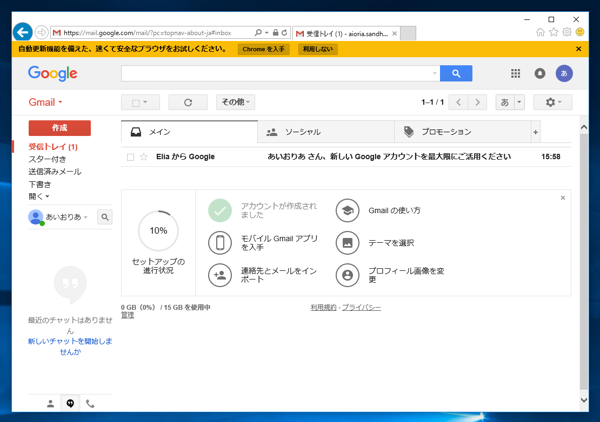Close the setup progress panel
The image size is (600, 422).
[x=563, y=198]
